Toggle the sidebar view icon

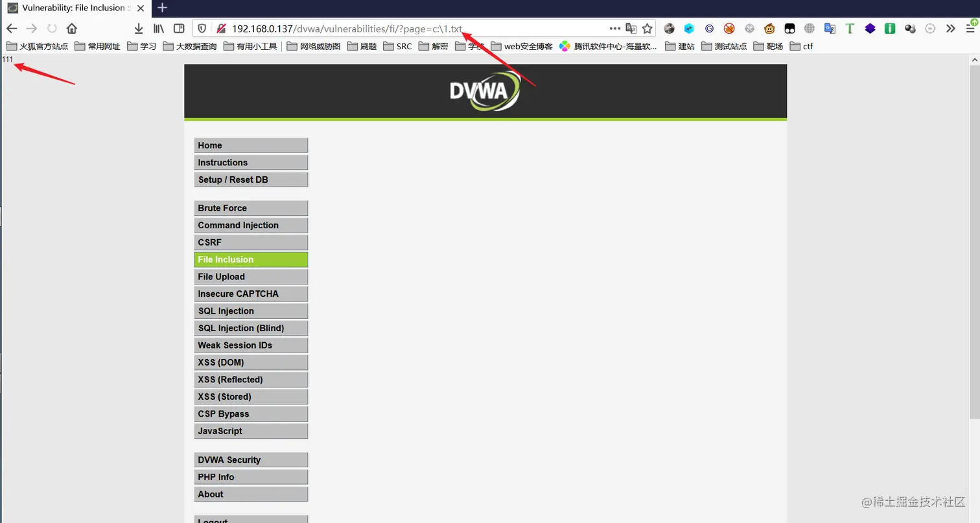click(179, 29)
